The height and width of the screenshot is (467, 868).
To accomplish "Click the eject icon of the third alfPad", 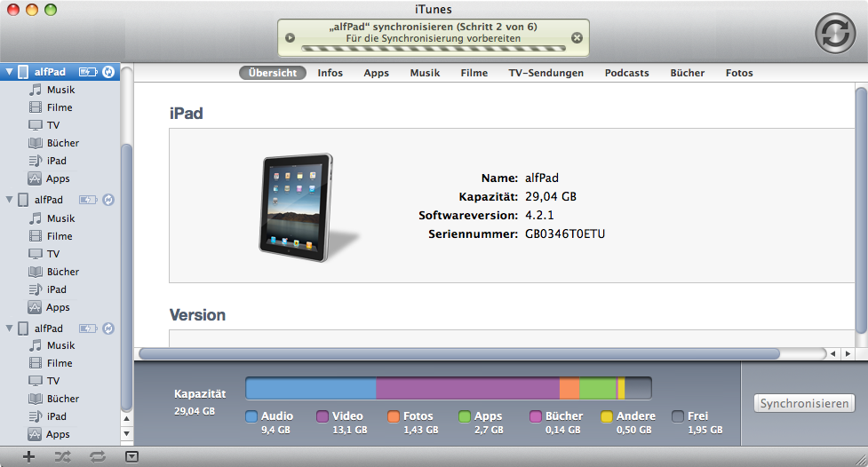I will (108, 328).
